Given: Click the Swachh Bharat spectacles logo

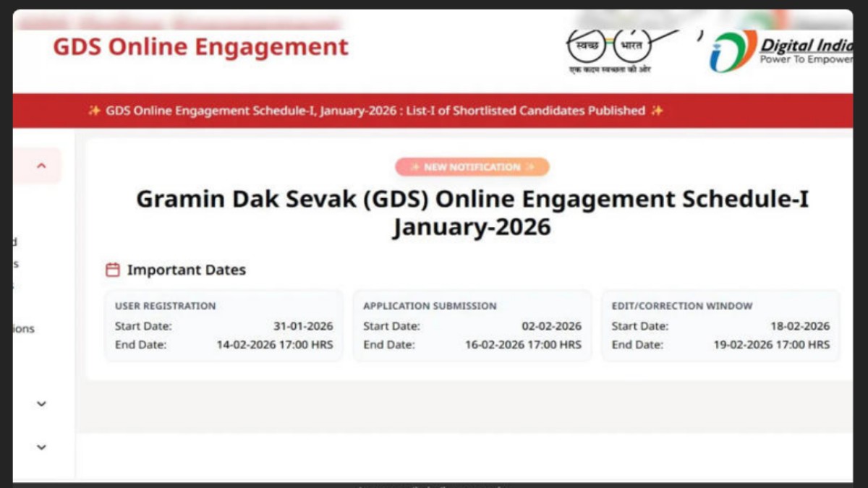Looking at the screenshot, I should click(608, 48).
